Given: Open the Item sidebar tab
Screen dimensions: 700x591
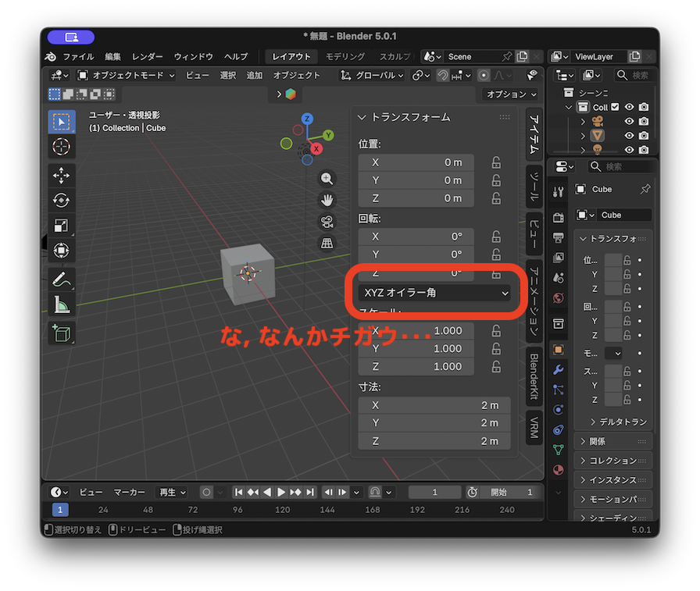Looking at the screenshot, I should click(x=534, y=134).
